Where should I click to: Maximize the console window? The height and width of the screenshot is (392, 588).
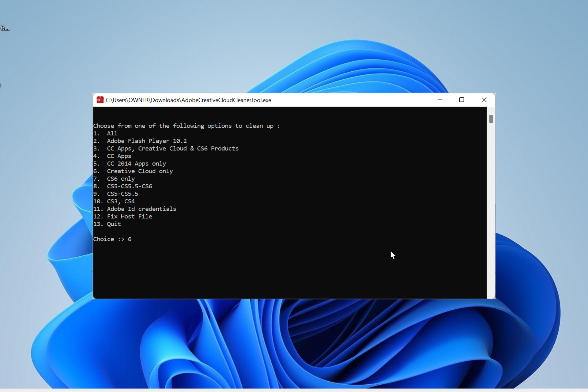coord(462,100)
